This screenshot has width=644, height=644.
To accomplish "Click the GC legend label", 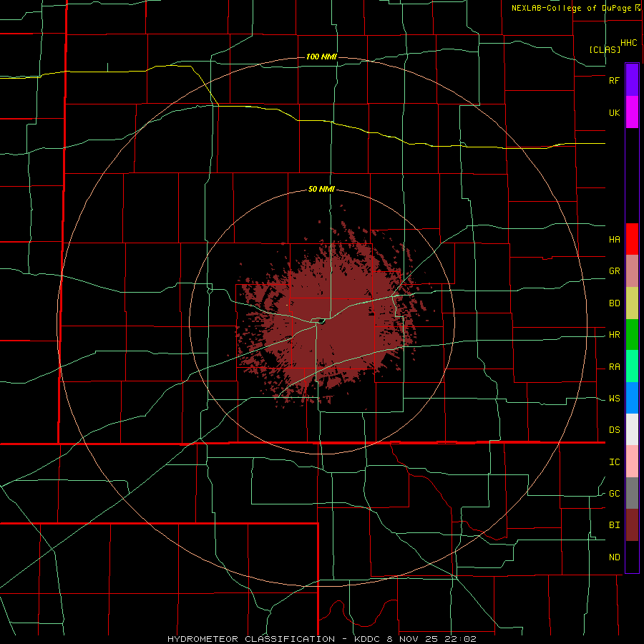I will click(x=614, y=494).
